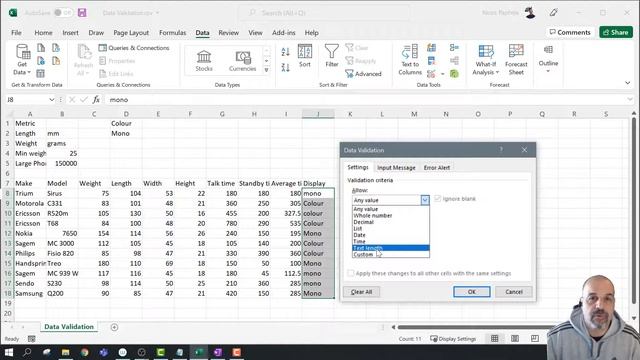Click the formula bar showing mono
640x360 pixels.
pos(363,100)
